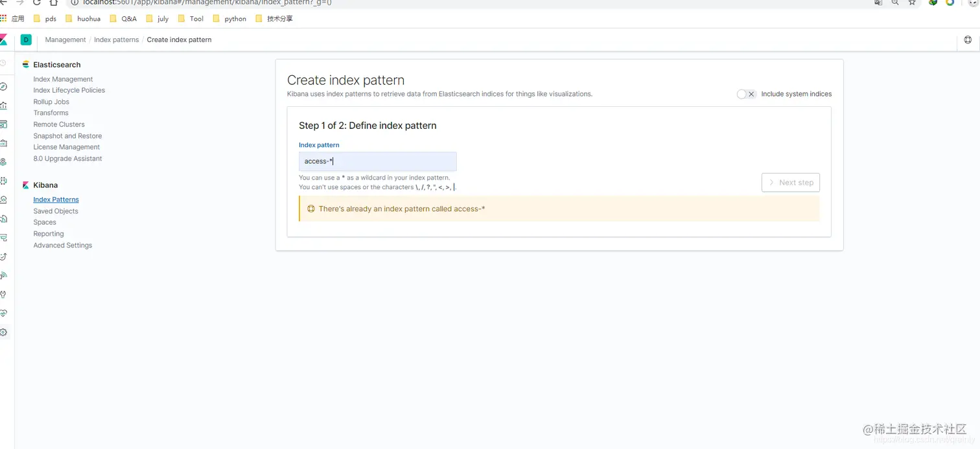Open Index Management under Elasticsearch
This screenshot has height=449, width=980.
coord(63,79)
